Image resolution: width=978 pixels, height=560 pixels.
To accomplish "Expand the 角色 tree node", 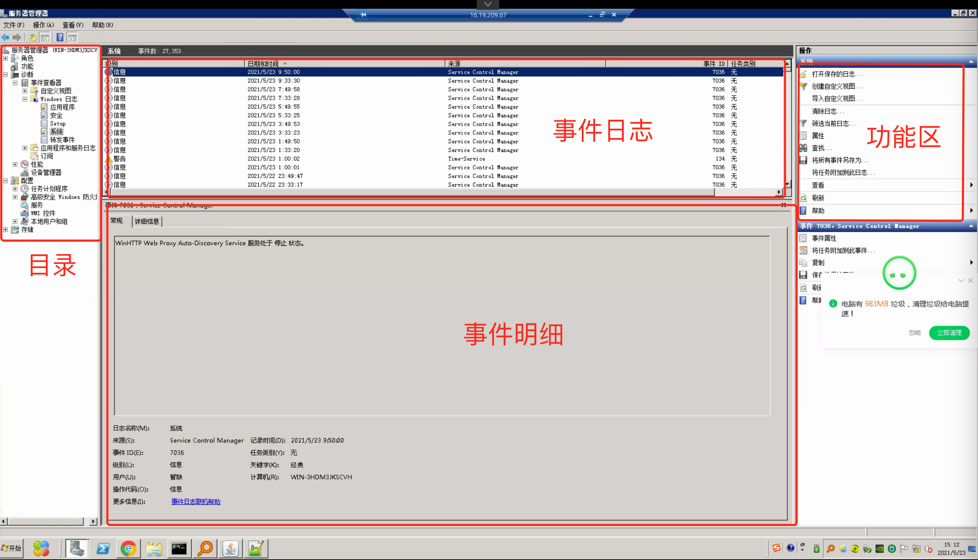I will point(5,58).
